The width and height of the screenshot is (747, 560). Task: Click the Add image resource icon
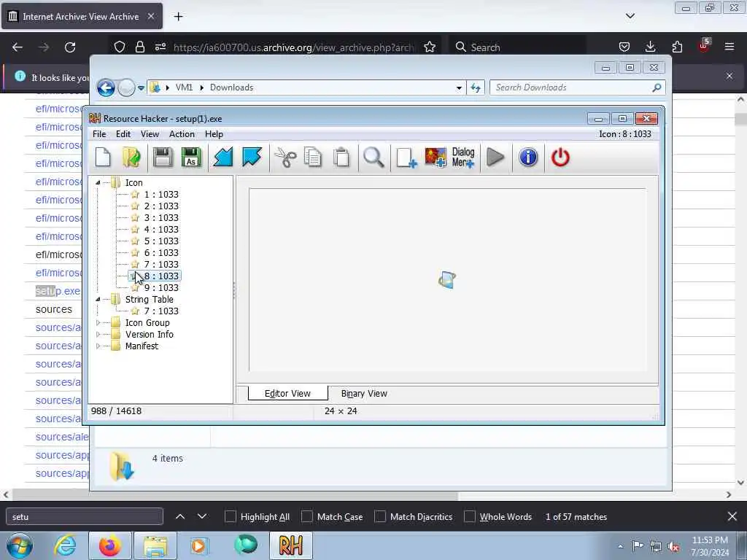click(436, 157)
